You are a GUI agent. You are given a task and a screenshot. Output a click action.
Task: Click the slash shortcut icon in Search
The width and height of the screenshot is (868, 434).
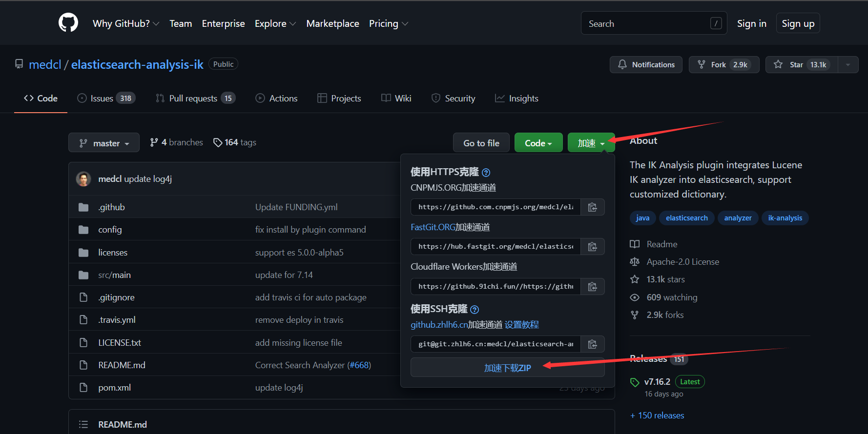tap(716, 23)
